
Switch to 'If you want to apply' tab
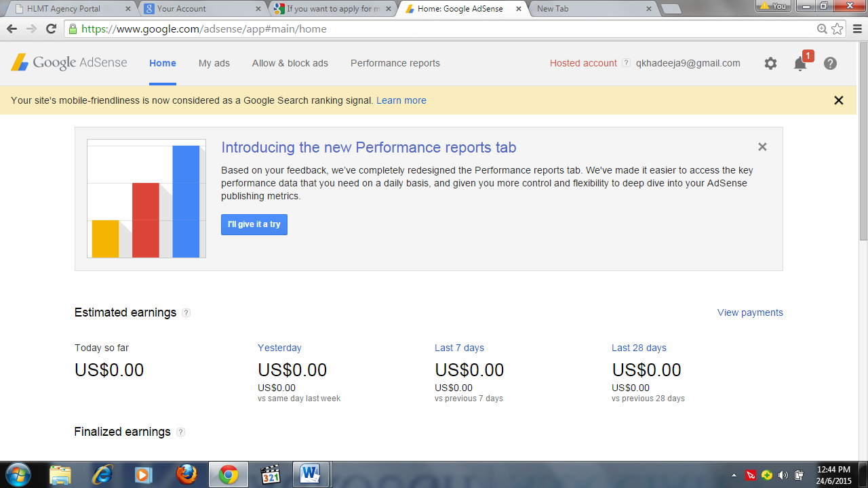332,9
